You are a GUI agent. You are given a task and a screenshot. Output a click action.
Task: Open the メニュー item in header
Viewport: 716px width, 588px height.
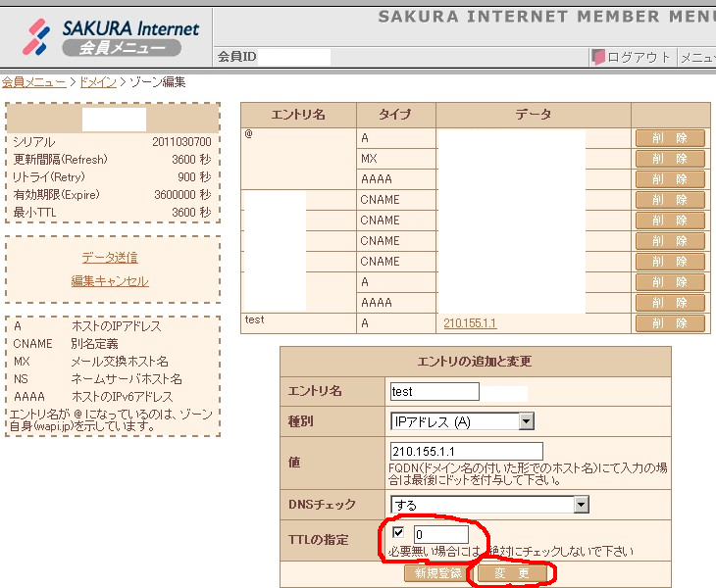[697, 57]
